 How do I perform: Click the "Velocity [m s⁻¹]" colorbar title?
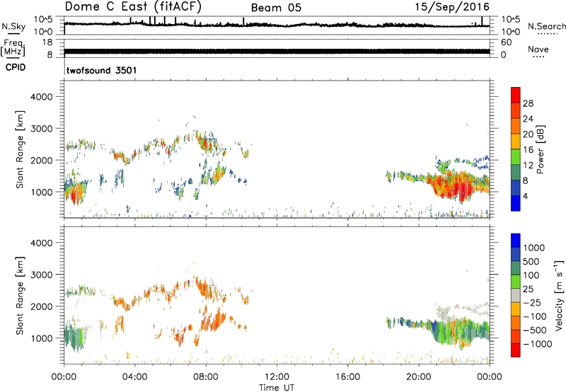[x=559, y=296]
